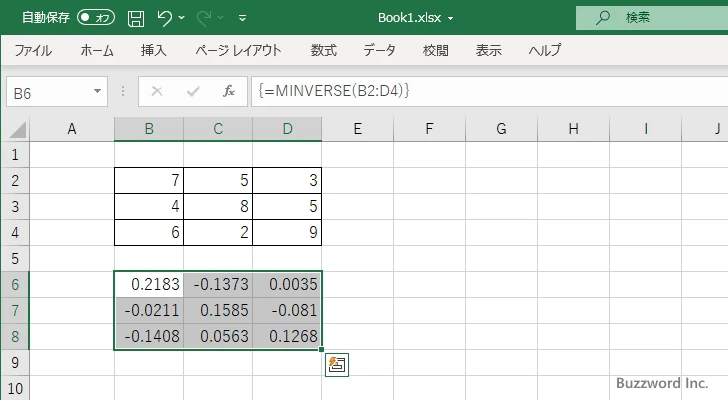Select column B header
Image resolution: width=728 pixels, height=400 pixels.
click(149, 129)
